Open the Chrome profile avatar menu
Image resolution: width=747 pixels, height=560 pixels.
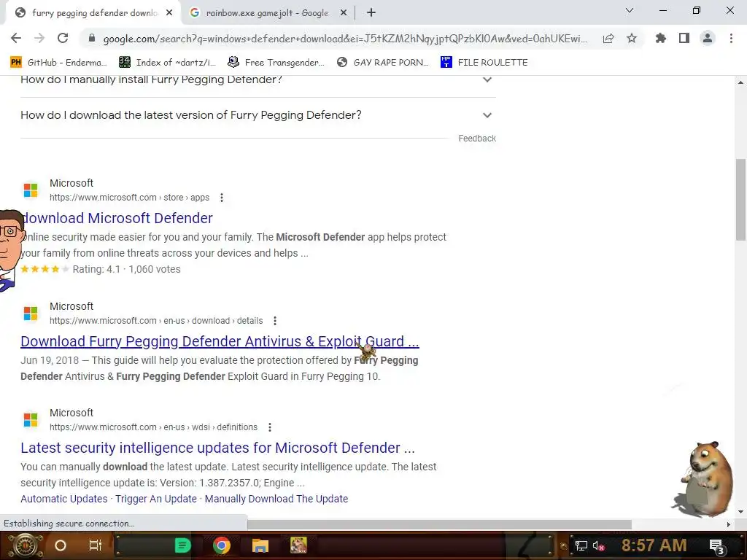click(708, 38)
